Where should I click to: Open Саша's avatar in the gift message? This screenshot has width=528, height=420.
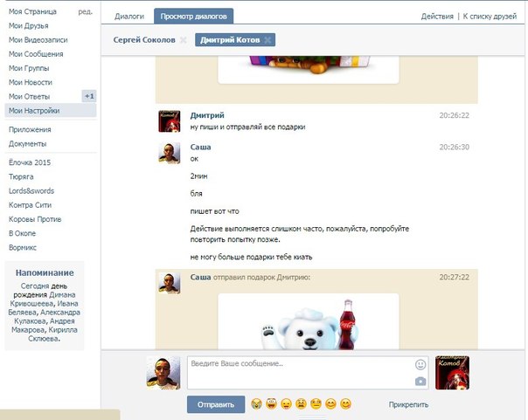click(x=170, y=283)
